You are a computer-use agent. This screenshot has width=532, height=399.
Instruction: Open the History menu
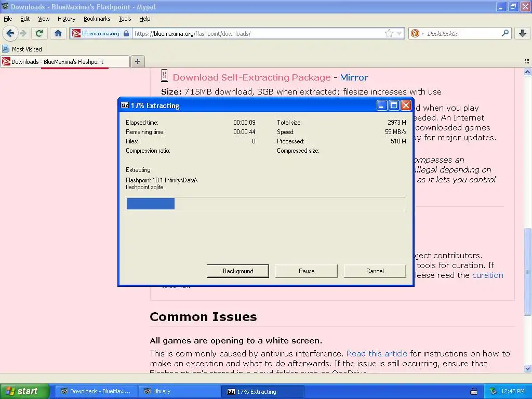66,19
